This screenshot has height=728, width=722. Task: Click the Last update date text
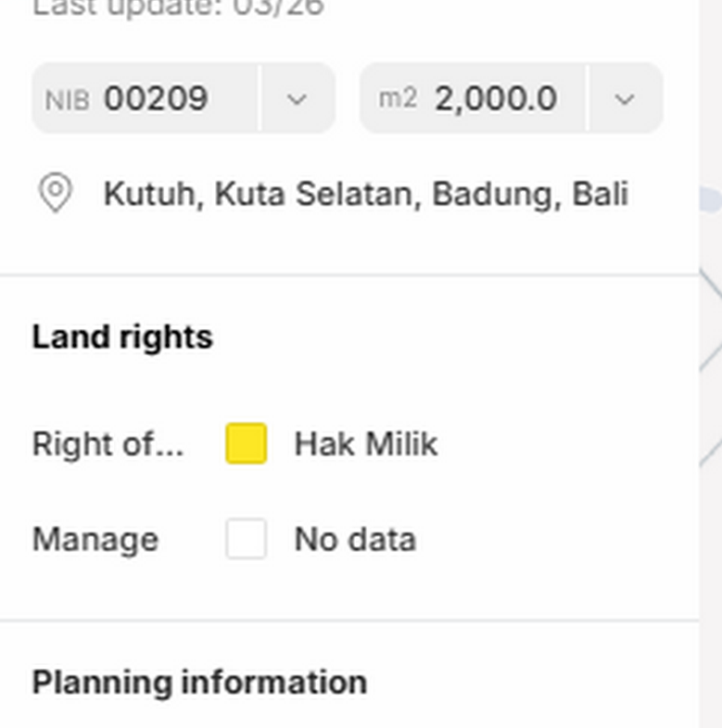click(x=178, y=7)
